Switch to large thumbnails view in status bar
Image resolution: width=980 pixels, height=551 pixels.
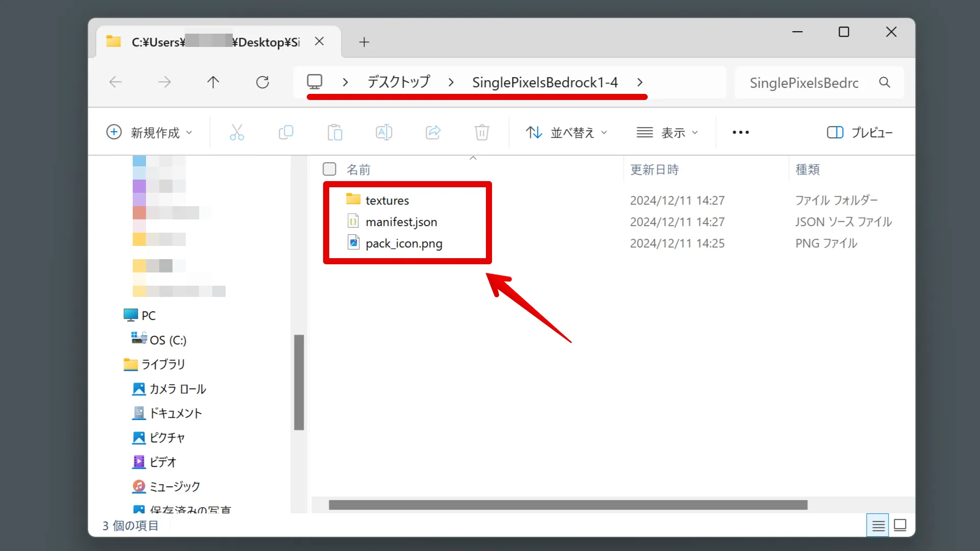click(900, 525)
